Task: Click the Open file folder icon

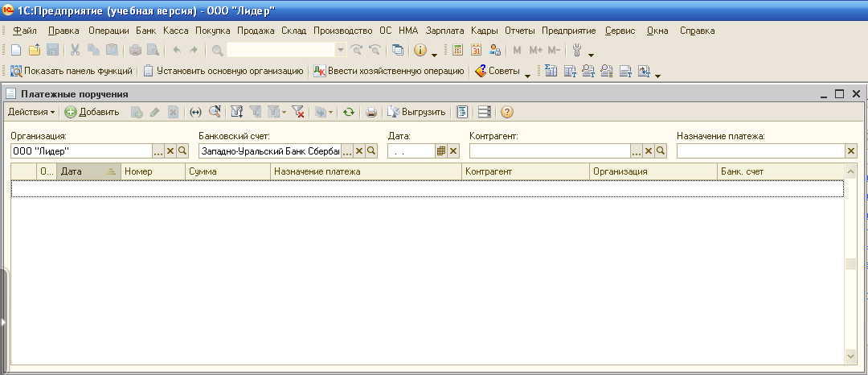Action: 35,51
